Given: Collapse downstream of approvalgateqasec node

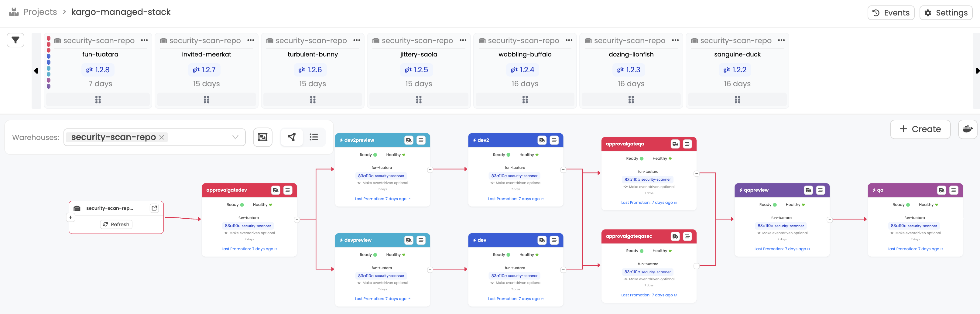Looking at the screenshot, I should point(697,266).
